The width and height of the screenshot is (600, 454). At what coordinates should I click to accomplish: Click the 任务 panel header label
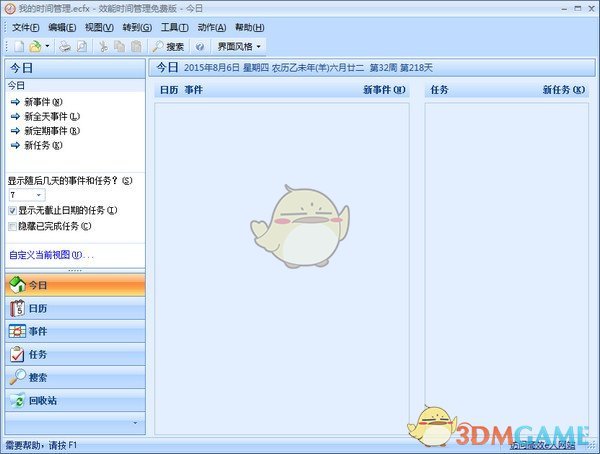click(439, 90)
